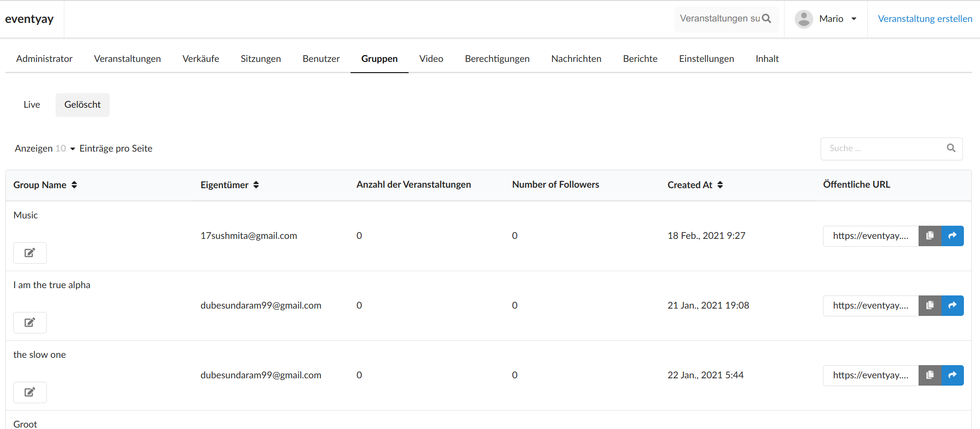Copy URL of 'I am the true alpha'
Screen dimensions: 980x429
930,306
